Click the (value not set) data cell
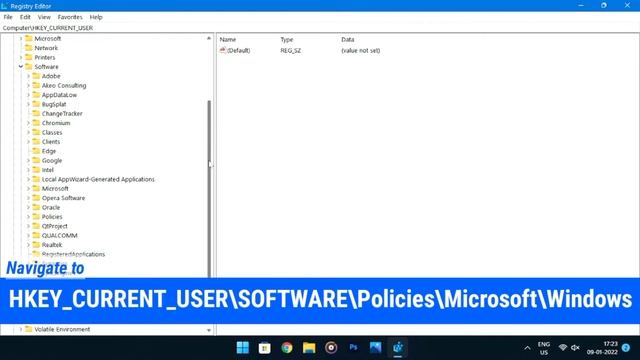Screen dimensions: 640x360 point(360,50)
